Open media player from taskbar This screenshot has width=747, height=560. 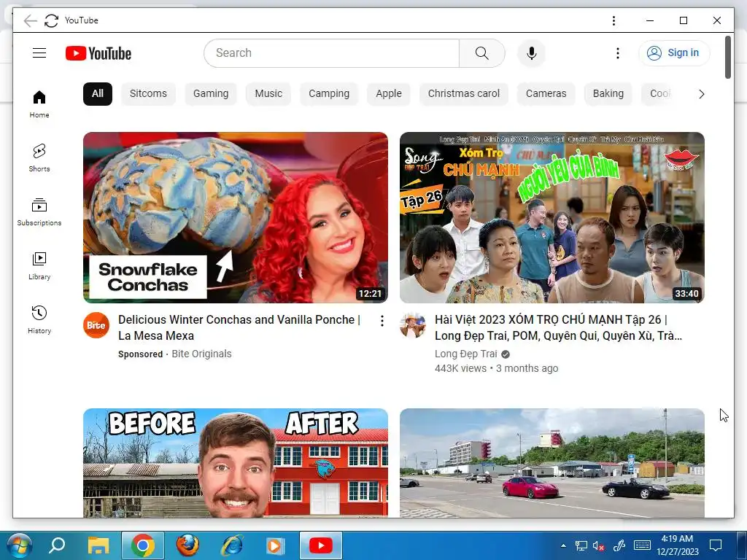tap(275, 545)
